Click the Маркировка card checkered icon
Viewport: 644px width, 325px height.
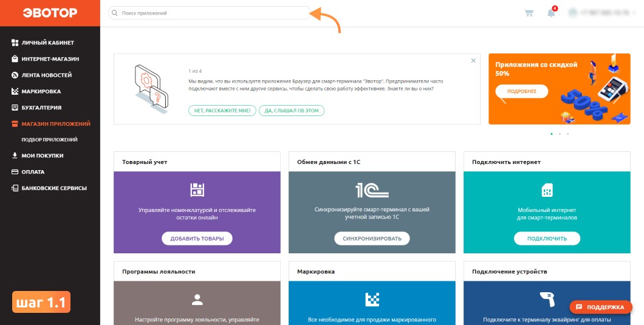coord(372,299)
